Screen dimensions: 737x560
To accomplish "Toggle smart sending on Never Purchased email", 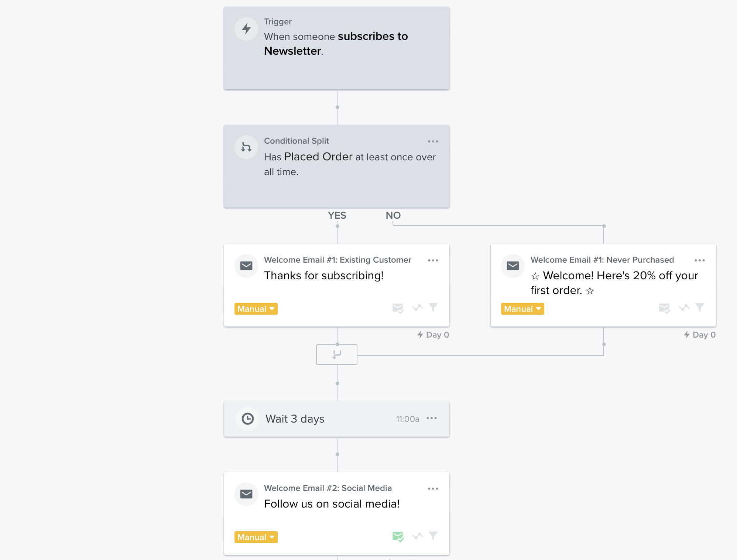I will (664, 308).
